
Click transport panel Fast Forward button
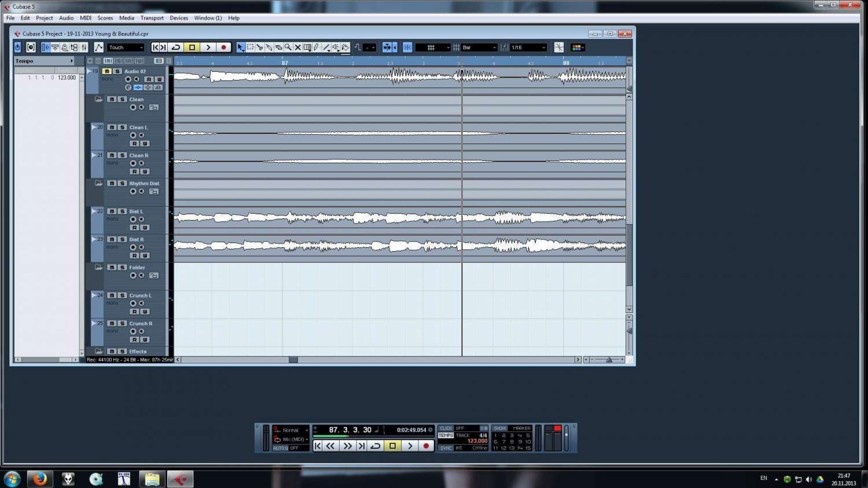tap(347, 446)
